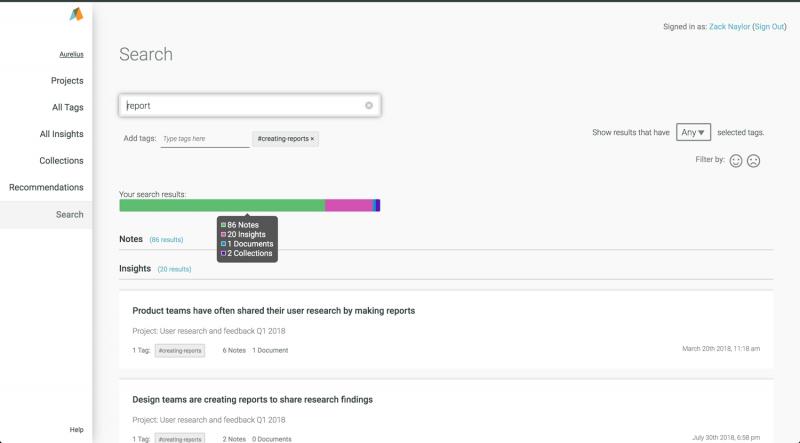Open insight 'Product teams have often shared their user research'

point(273,310)
